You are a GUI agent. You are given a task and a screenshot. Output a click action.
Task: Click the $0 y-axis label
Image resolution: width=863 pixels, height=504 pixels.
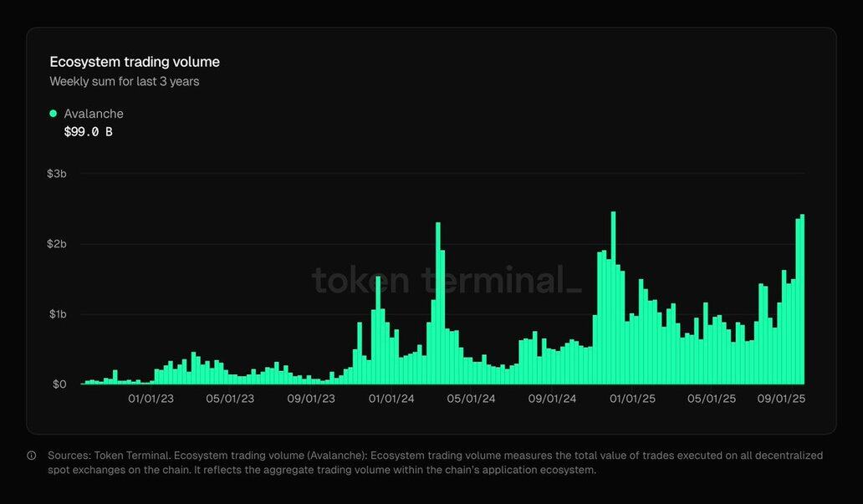[59, 384]
